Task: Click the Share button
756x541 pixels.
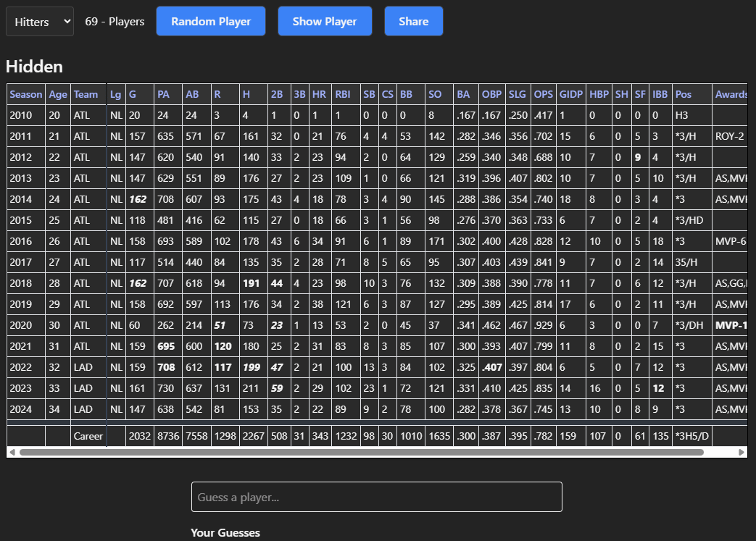Action: [413, 21]
